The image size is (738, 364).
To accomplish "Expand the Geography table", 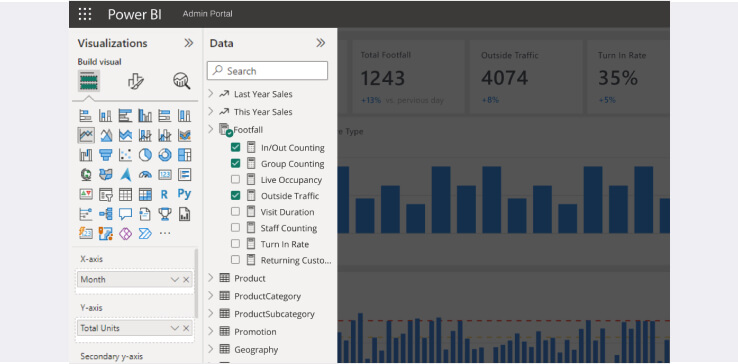I will pos(211,349).
